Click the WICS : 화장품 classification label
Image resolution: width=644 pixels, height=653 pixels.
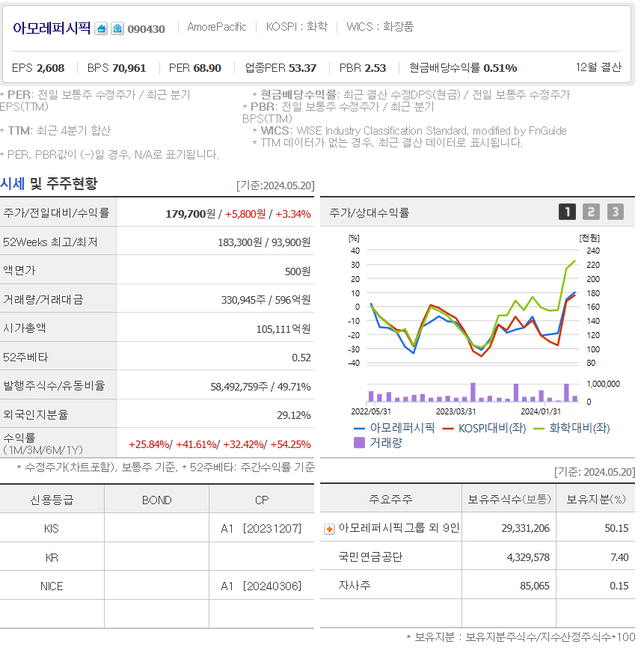click(x=380, y=27)
